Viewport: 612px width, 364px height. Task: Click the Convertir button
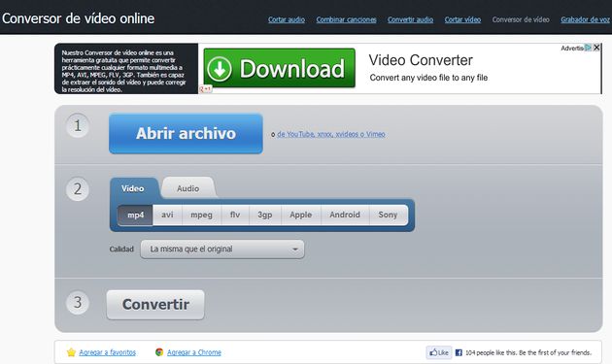[x=155, y=305]
